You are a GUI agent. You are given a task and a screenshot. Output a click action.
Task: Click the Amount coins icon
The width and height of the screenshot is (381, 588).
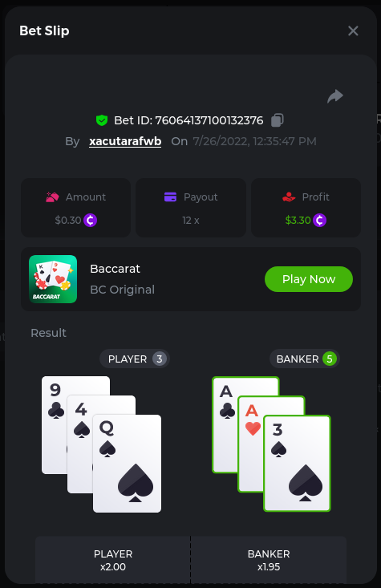coord(52,197)
